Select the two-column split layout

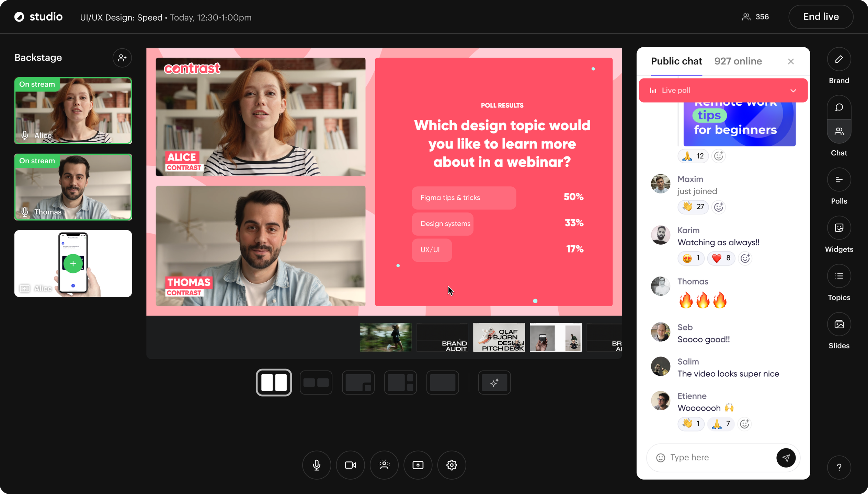[274, 383]
